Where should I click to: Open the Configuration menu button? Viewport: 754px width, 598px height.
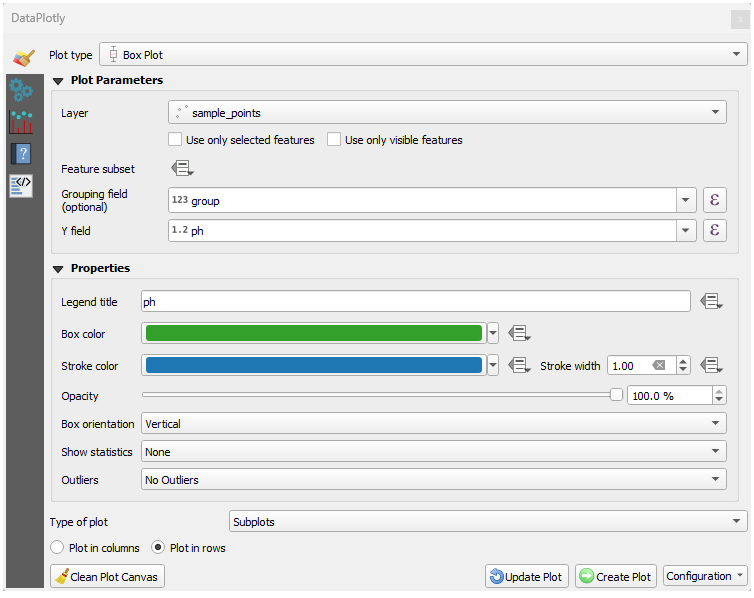pyautogui.click(x=705, y=576)
